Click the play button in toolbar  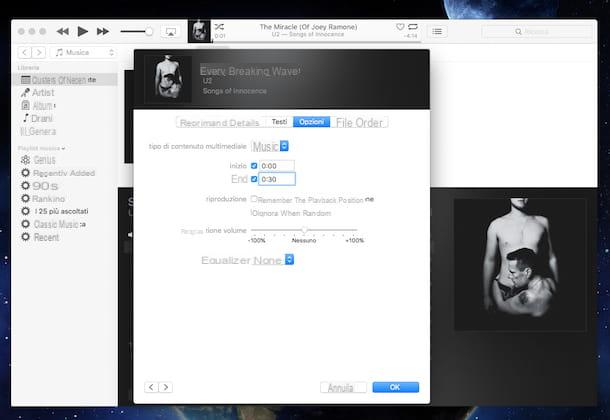(82, 31)
